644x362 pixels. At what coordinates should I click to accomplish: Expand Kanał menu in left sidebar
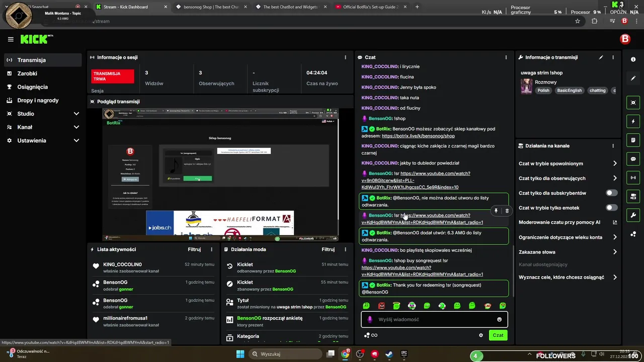click(x=43, y=127)
